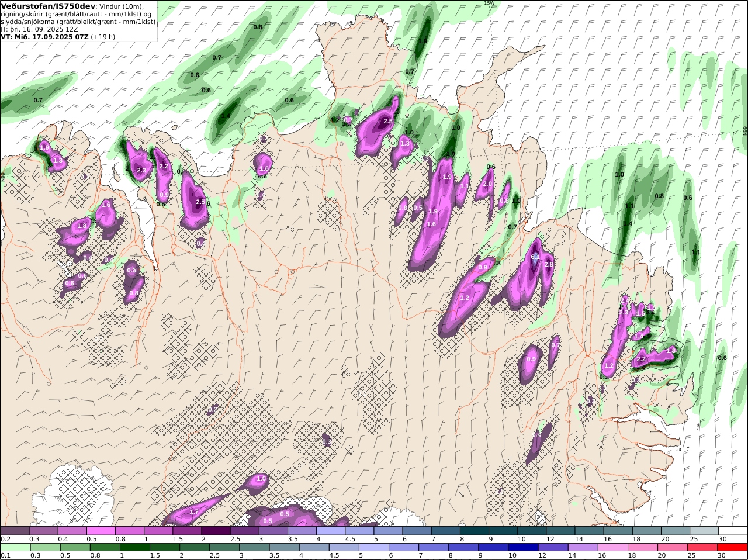
Task: Click the '0.2' label on the upper legend
Action: 5,539
